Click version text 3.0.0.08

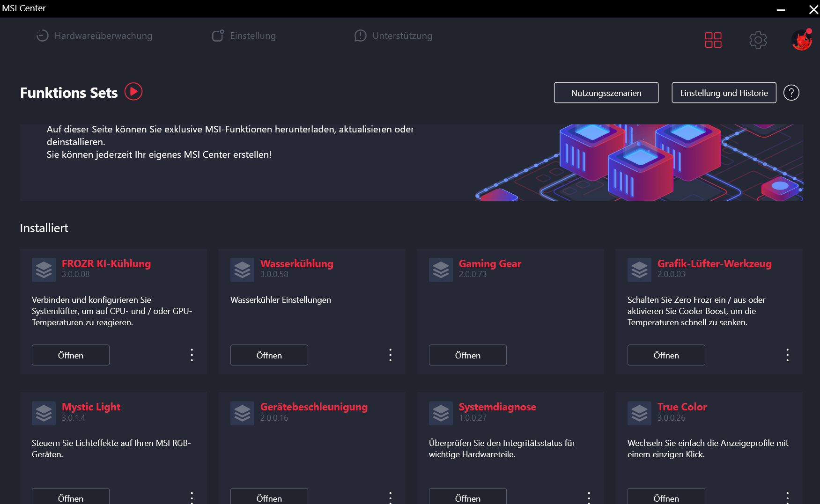pyautogui.click(x=76, y=274)
